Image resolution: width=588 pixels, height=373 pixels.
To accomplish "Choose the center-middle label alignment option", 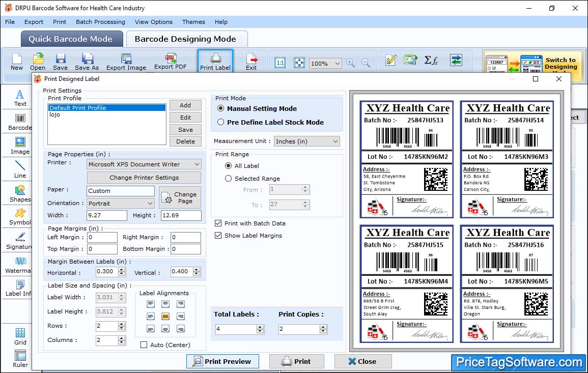I will (165, 317).
